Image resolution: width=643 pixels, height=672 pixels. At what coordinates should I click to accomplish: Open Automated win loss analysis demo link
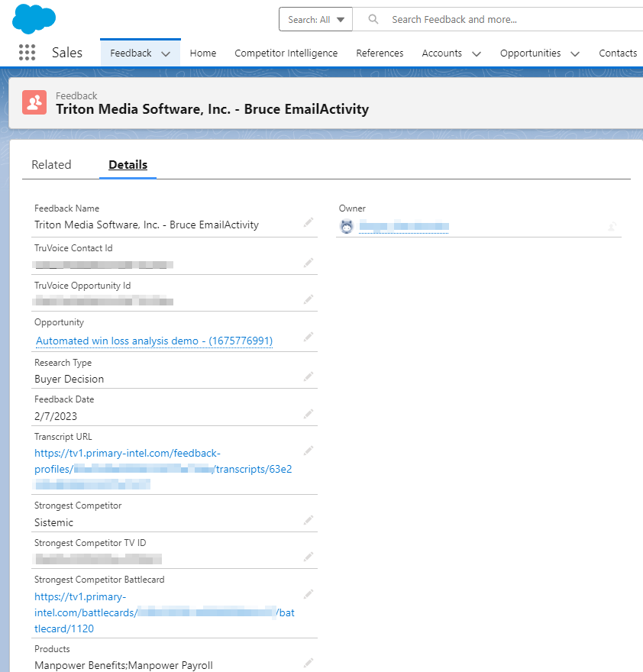pyautogui.click(x=154, y=341)
